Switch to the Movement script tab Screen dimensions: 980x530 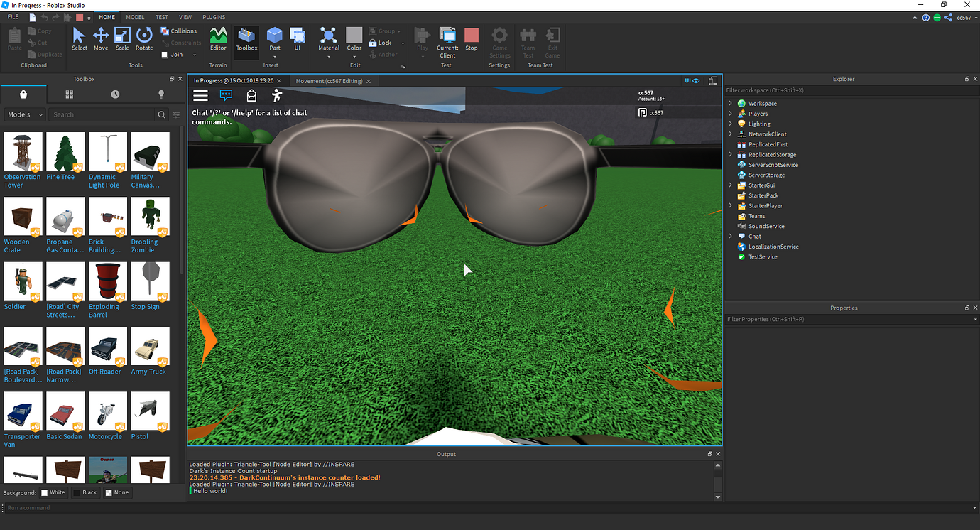(x=329, y=81)
